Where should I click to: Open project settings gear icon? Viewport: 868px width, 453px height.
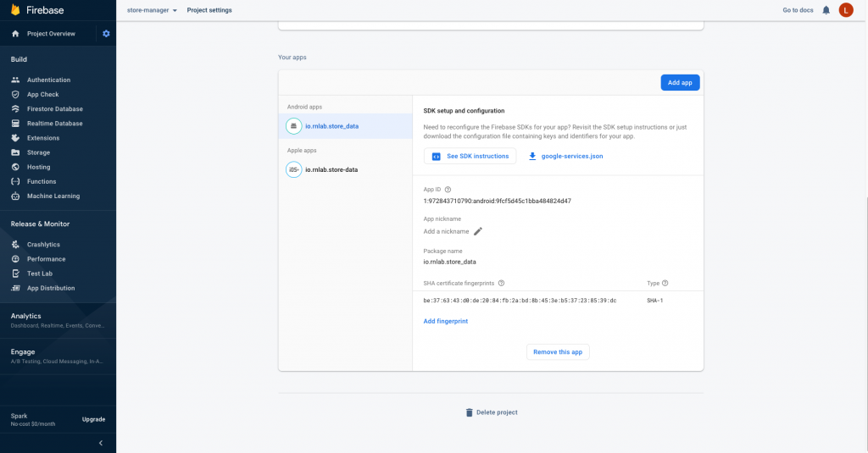106,34
